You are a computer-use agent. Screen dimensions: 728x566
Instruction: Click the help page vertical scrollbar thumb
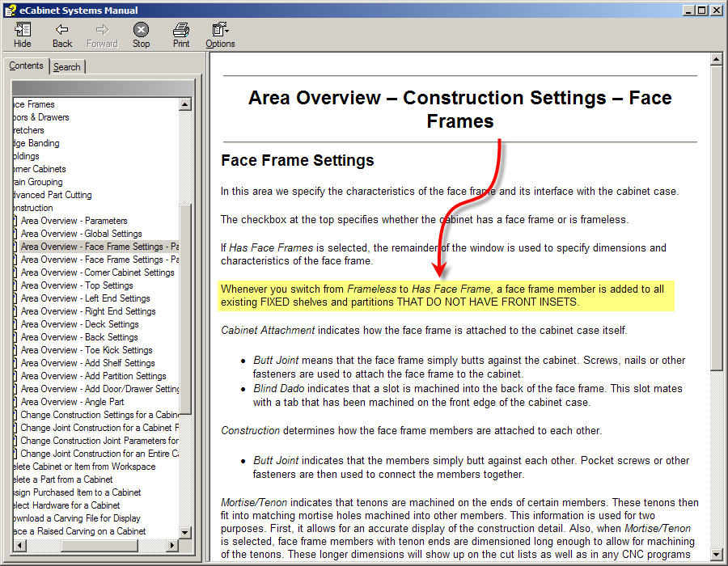pyautogui.click(x=717, y=218)
